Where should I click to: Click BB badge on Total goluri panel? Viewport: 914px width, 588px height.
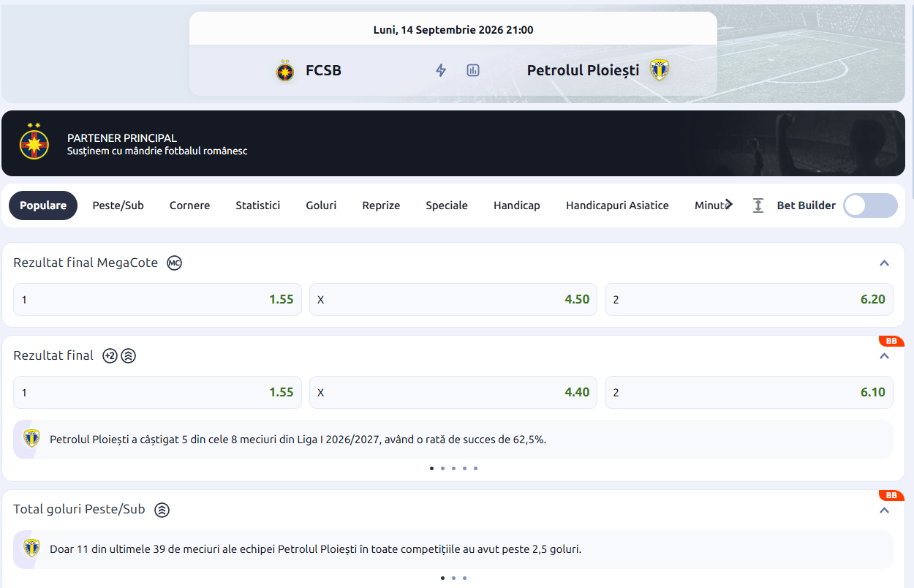point(891,495)
